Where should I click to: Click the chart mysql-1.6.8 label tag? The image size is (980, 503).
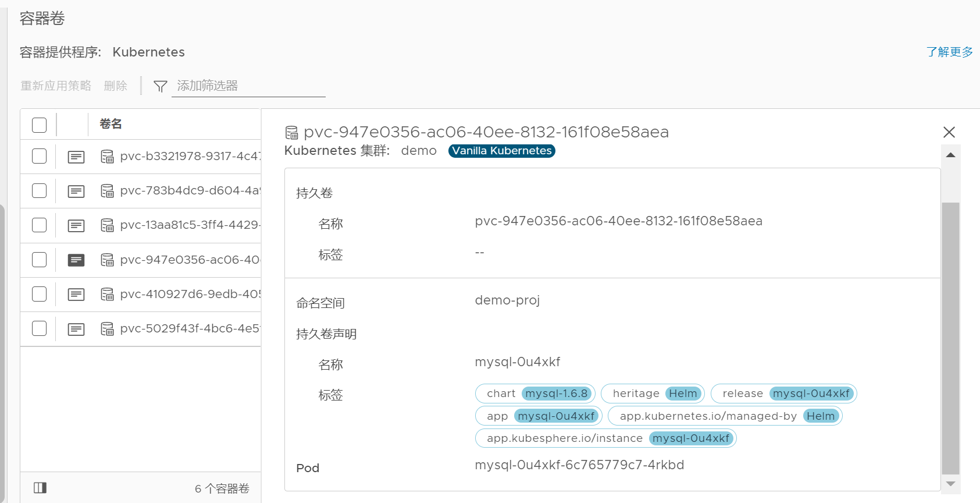[x=535, y=394]
